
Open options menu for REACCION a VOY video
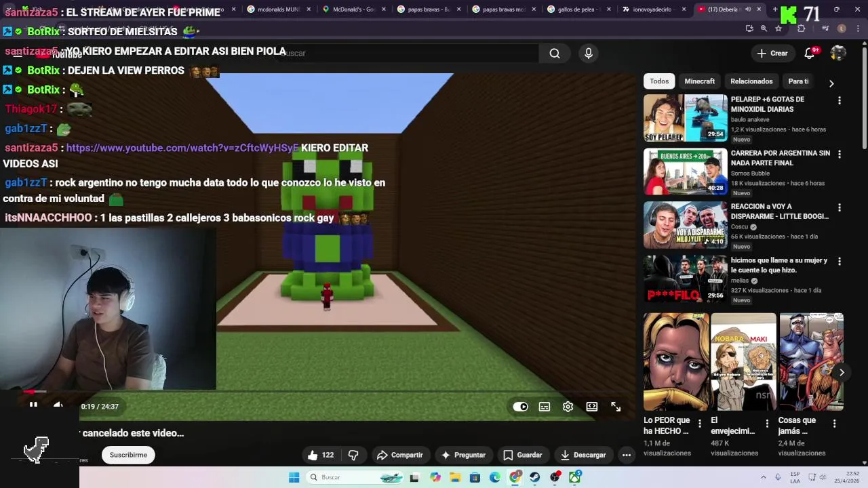[x=840, y=208]
